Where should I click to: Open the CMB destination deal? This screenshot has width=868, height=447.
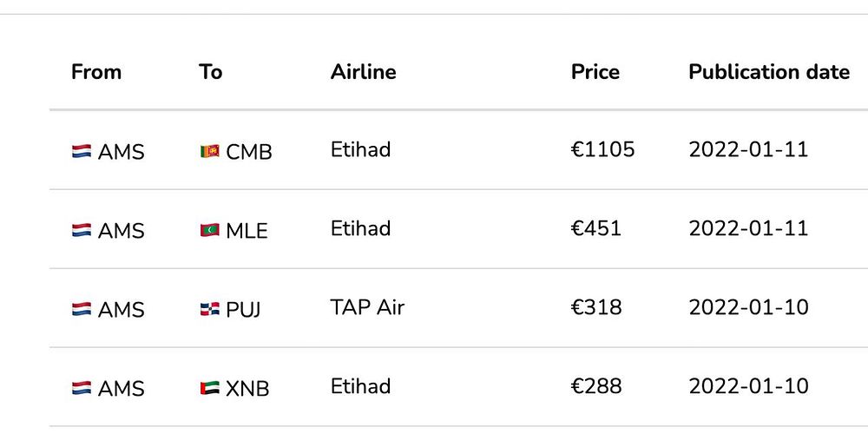pyautogui.click(x=249, y=152)
